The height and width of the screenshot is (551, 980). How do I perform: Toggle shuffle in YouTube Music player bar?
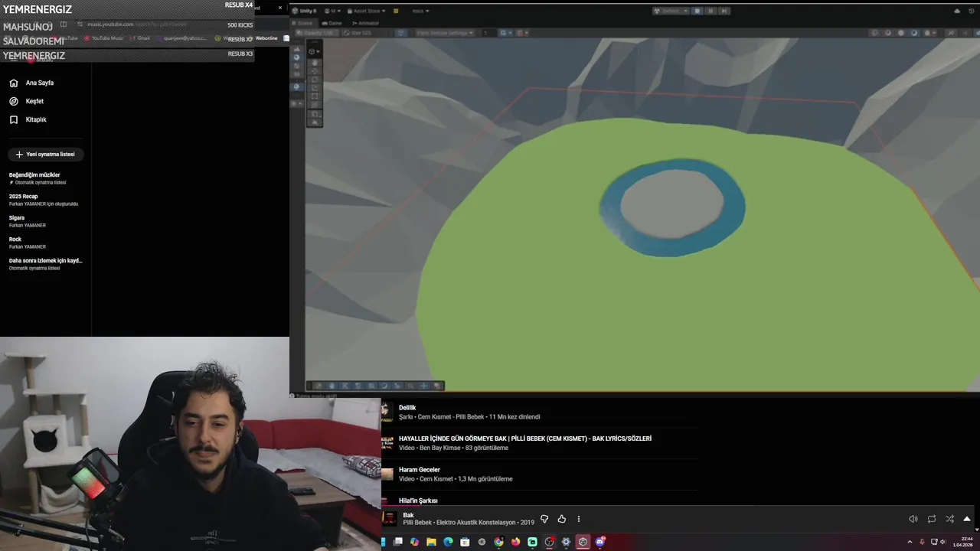tap(949, 519)
